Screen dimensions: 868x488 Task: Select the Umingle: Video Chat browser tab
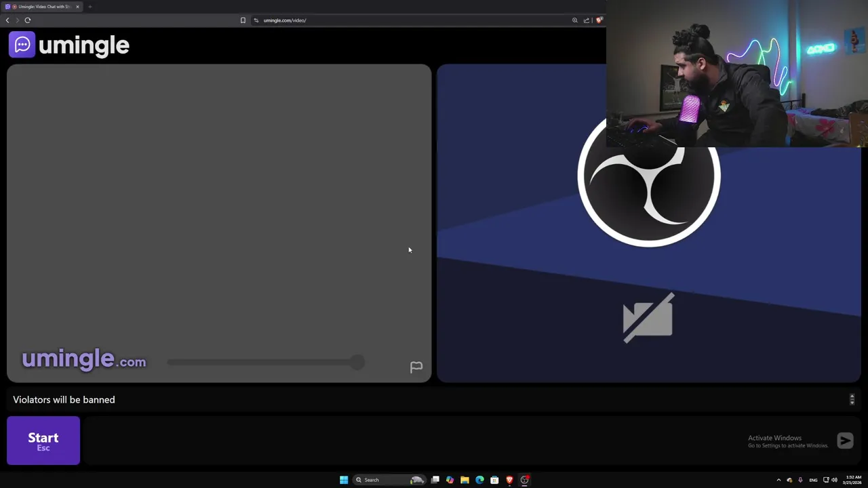tap(42, 7)
